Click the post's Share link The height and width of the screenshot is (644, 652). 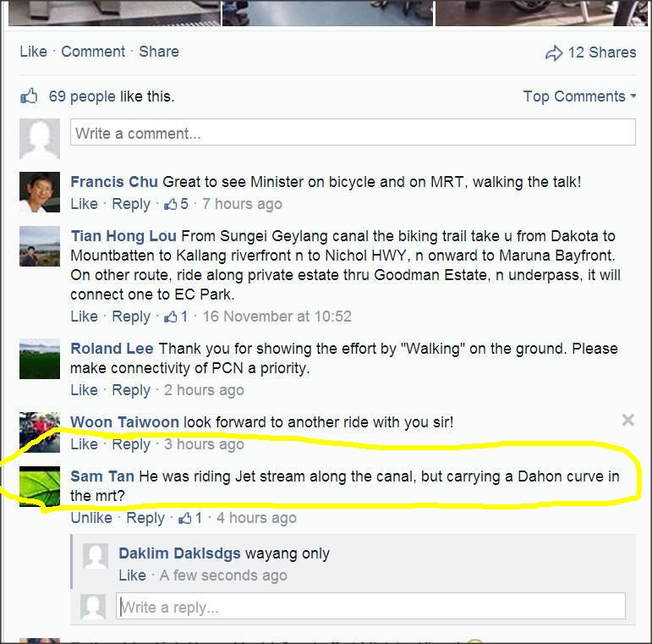coord(159,52)
